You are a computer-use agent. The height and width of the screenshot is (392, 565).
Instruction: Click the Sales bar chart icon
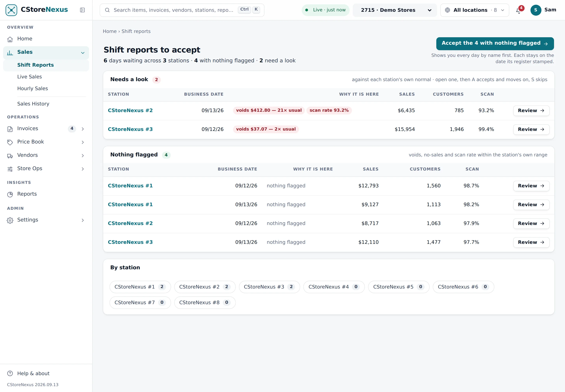[10, 53]
